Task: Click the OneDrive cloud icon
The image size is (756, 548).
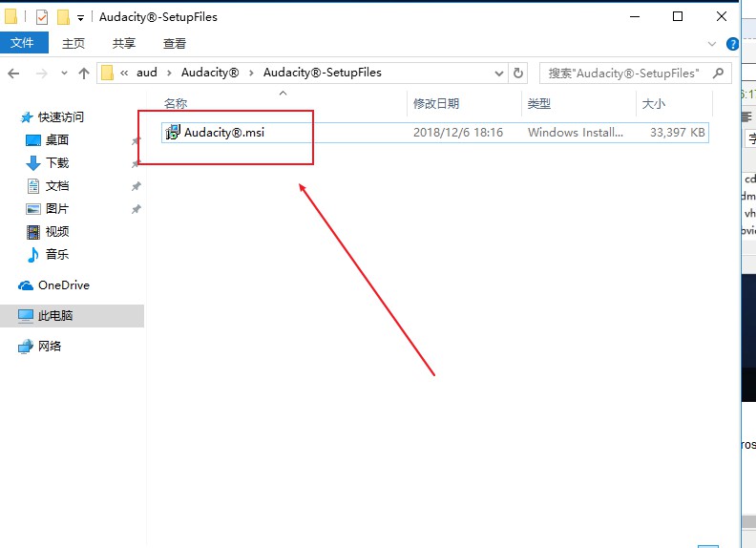Action: [26, 285]
